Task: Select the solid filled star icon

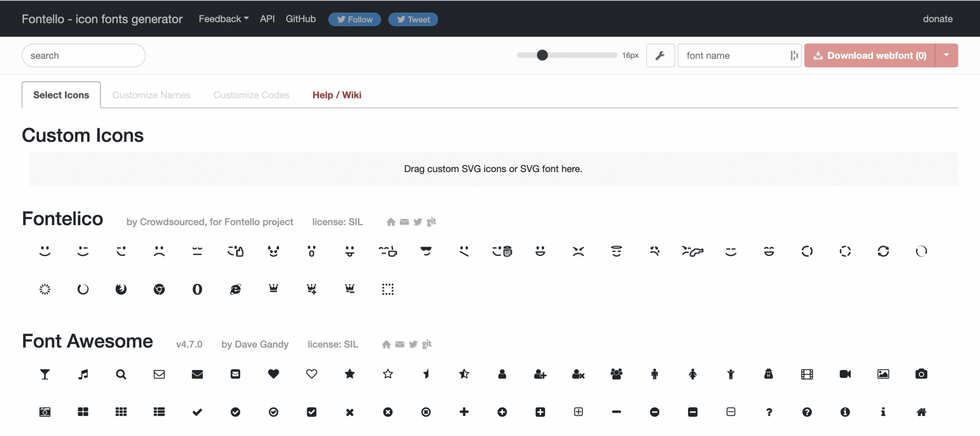Action: [350, 374]
